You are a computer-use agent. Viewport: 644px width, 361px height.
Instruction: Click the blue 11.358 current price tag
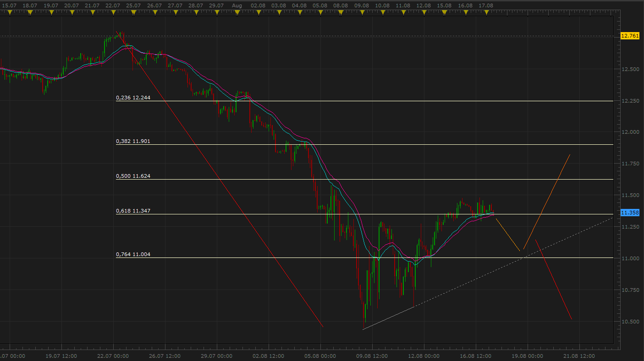[x=629, y=213]
